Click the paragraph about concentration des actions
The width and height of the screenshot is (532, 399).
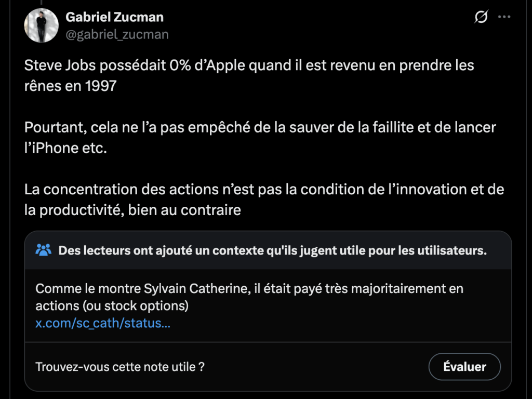[263, 199]
